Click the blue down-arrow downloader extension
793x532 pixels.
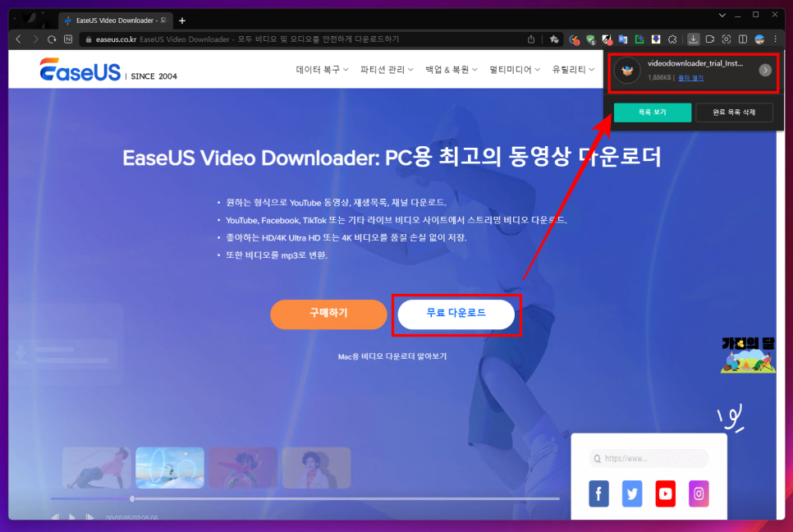656,39
